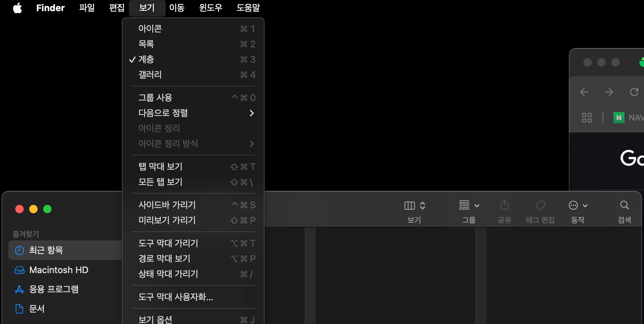Click the browser back arrow
The width and height of the screenshot is (644, 324).
584,92
